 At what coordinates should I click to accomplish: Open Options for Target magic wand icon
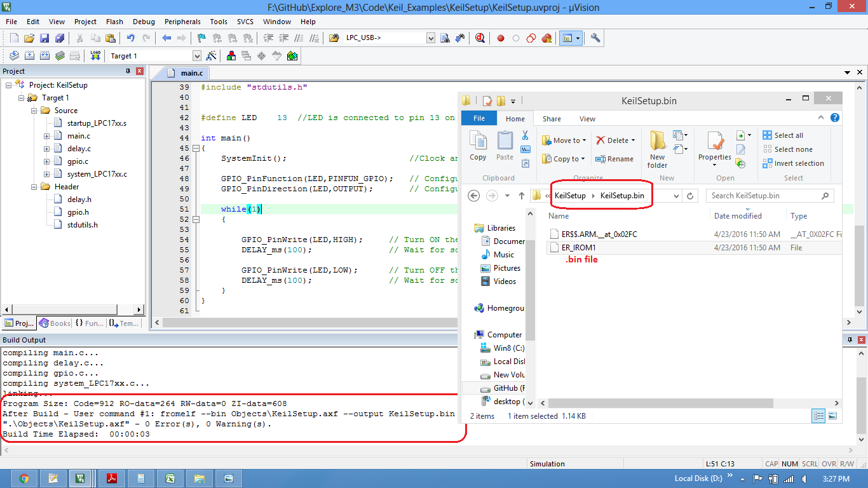click(x=212, y=56)
